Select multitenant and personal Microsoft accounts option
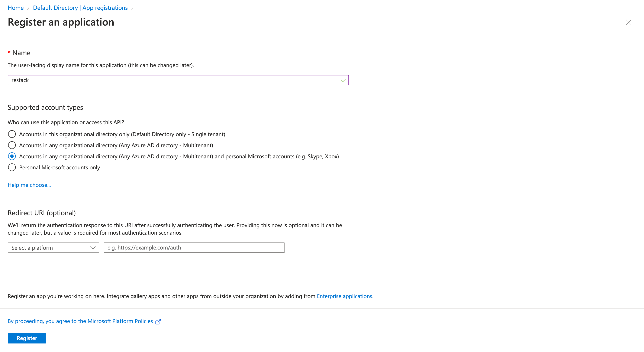Viewport: 644px width, 352px height. tap(12, 156)
